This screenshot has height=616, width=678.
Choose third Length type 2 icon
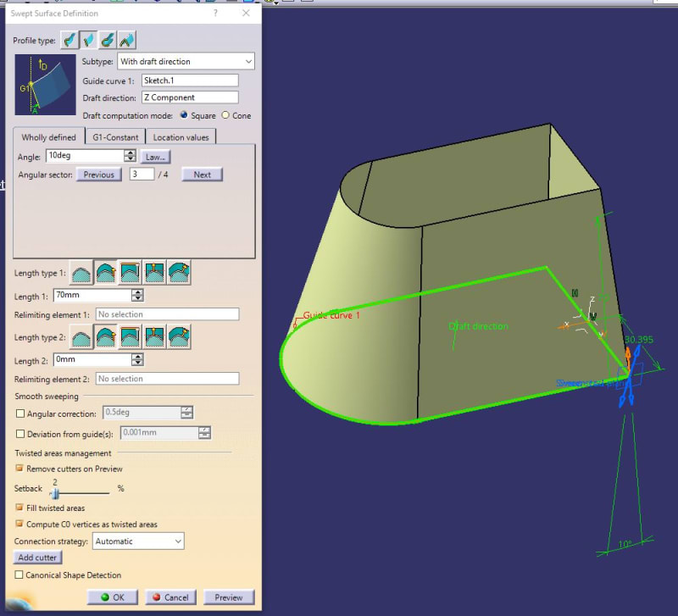coord(131,336)
